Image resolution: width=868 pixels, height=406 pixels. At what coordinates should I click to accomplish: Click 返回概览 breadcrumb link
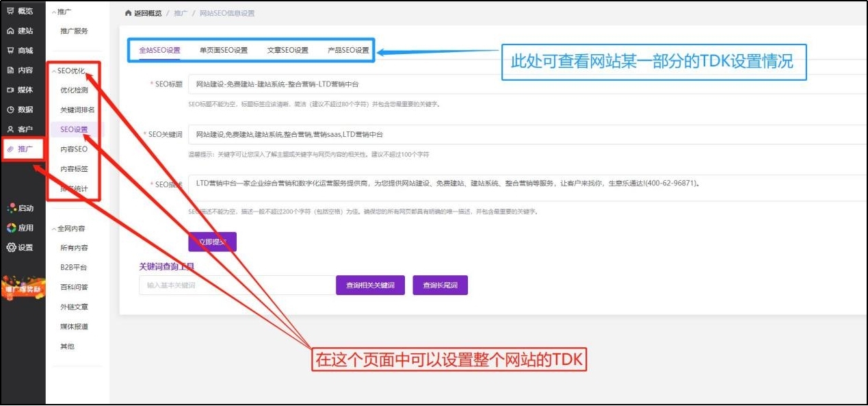click(x=148, y=14)
